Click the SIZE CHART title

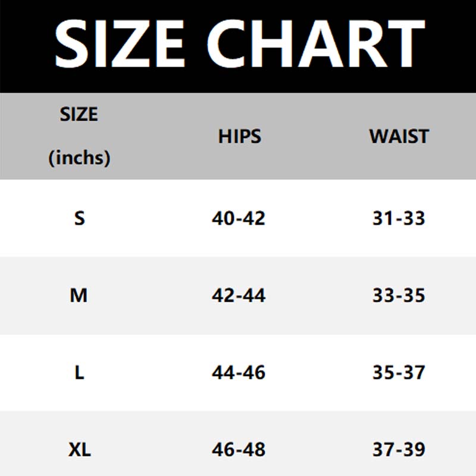pyautogui.click(x=240, y=43)
